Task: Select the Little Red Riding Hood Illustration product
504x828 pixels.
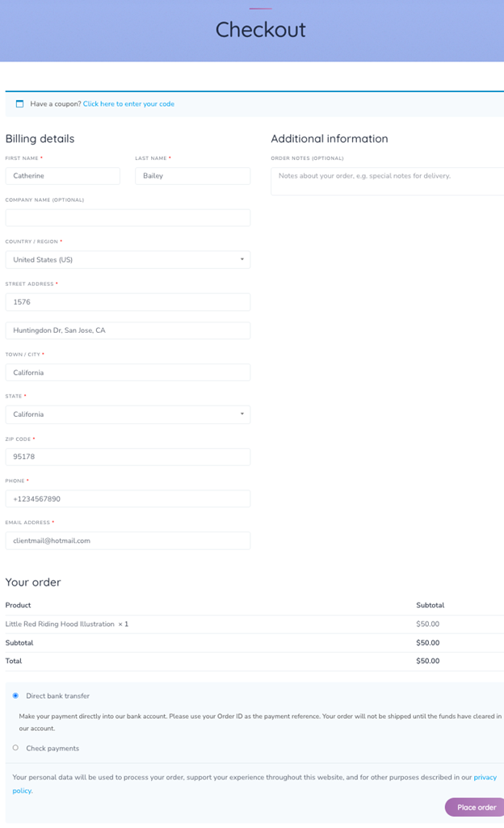Action: tap(59, 624)
